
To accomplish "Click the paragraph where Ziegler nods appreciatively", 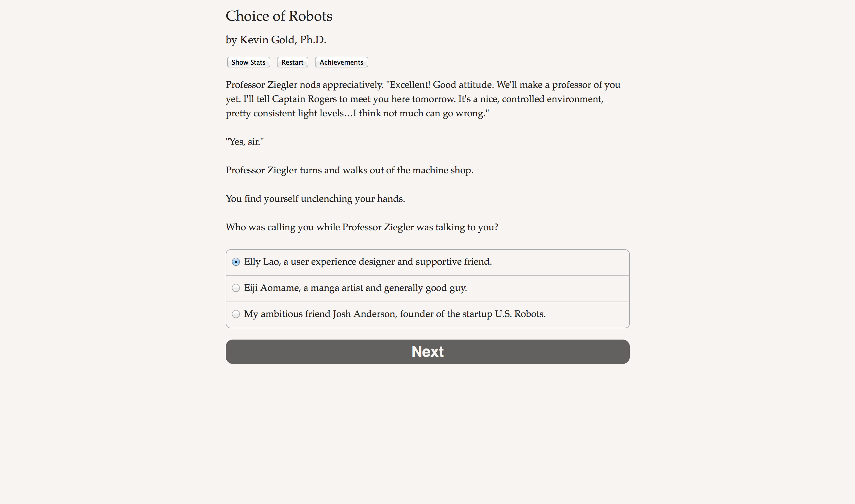I will pyautogui.click(x=423, y=99).
